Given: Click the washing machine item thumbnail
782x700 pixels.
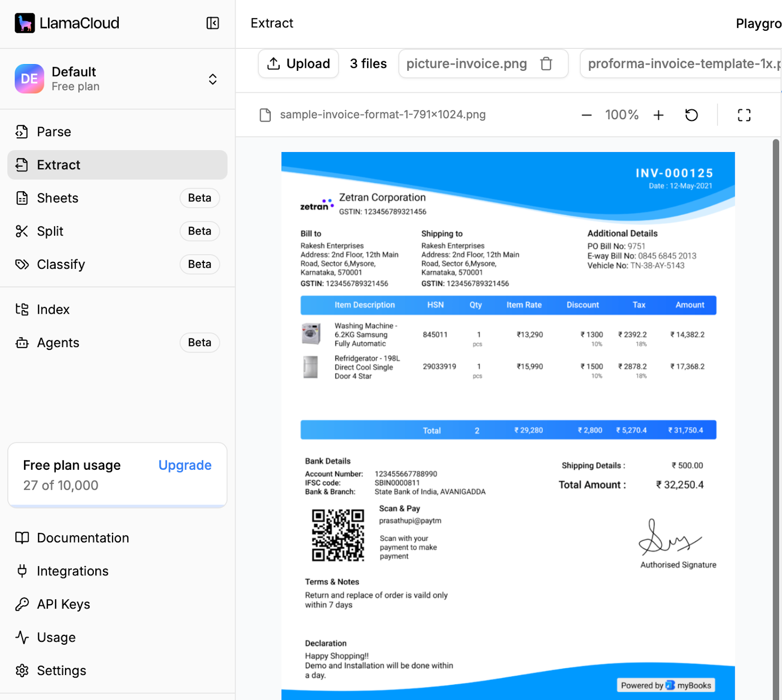Looking at the screenshot, I should [311, 334].
